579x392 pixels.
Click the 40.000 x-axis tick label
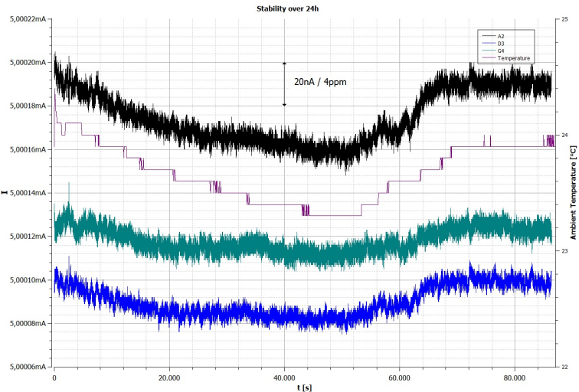pos(284,378)
